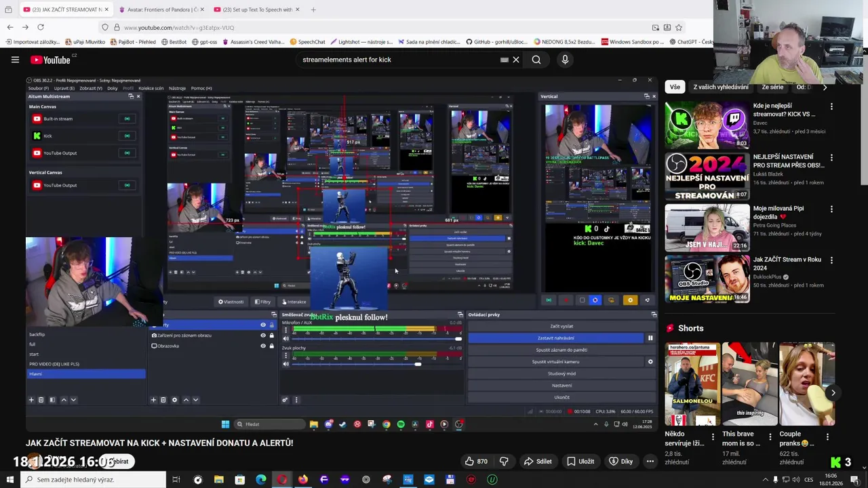Add a source with plus in OBS video
The height and width of the screenshot is (488, 868).
[153, 400]
